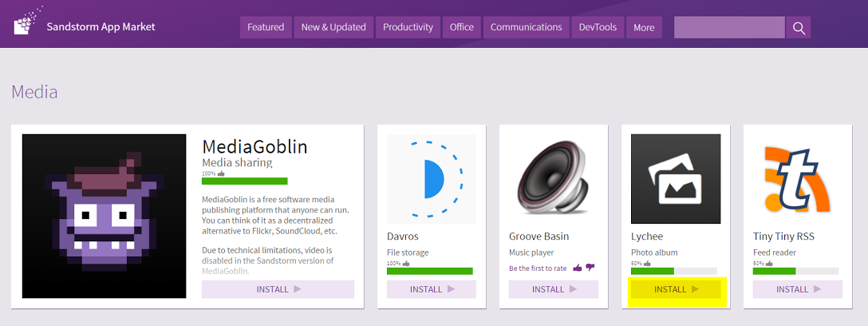Select the Communications category
Viewport: 868px width, 326px height.
pyautogui.click(x=526, y=27)
